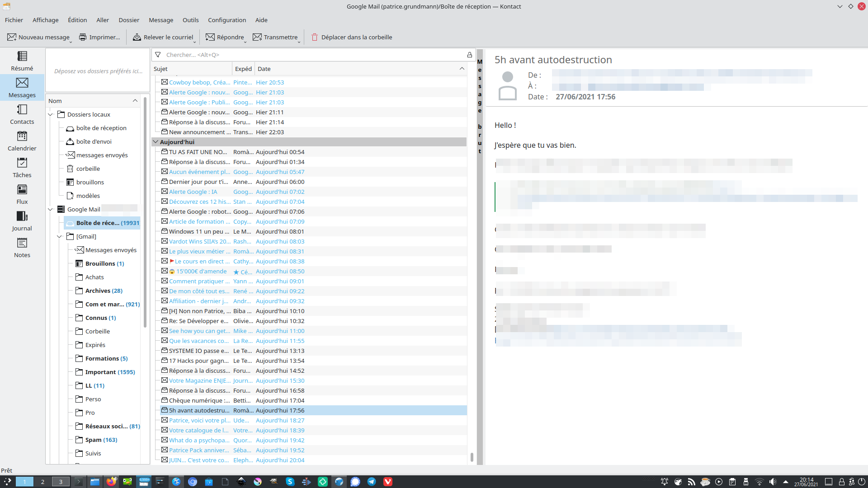Open the Calendrier sidebar view

(x=22, y=141)
